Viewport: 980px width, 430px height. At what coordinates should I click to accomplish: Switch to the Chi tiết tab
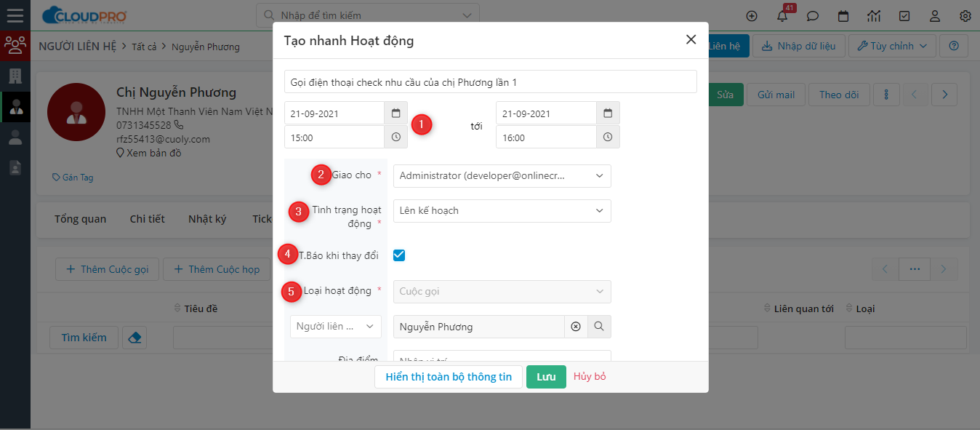click(x=147, y=219)
